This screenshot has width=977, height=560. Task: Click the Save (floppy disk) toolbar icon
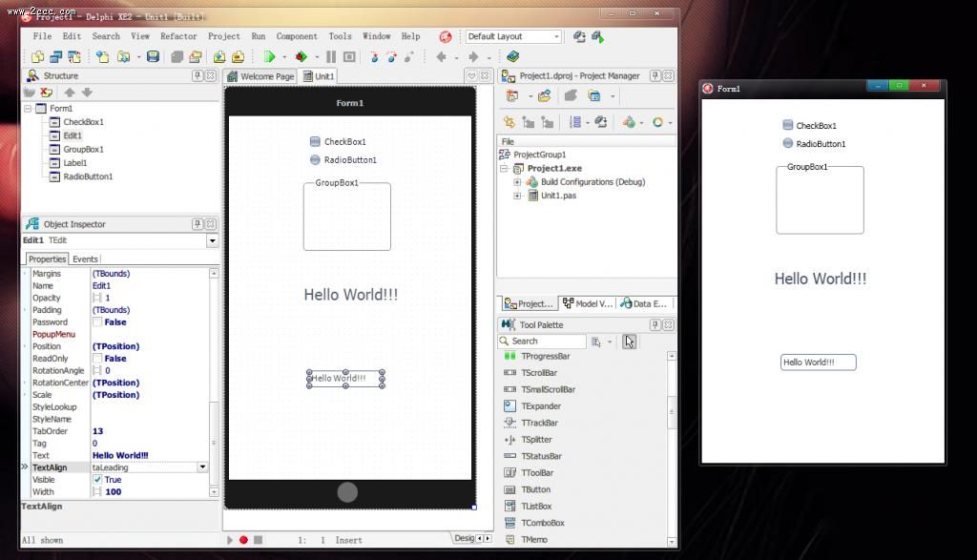click(153, 56)
